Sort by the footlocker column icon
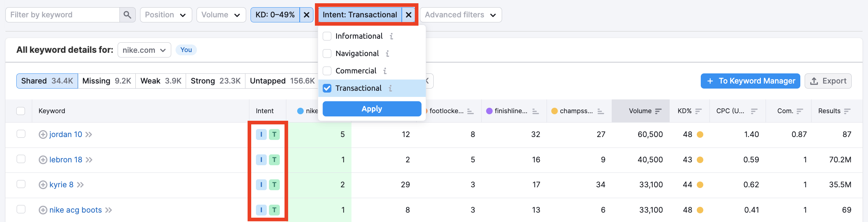Screen dimensions: 868x222 [470, 111]
